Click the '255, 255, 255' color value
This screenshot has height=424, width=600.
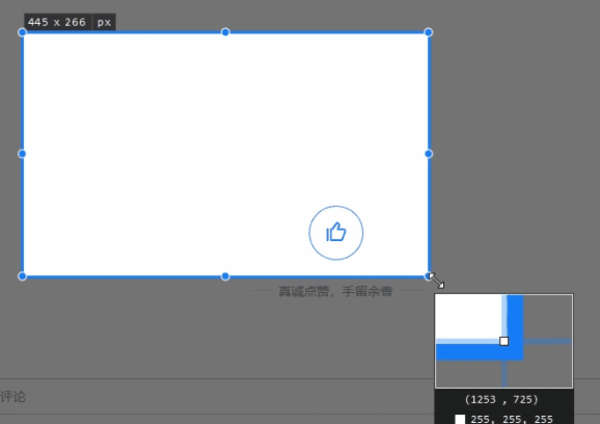click(x=512, y=419)
